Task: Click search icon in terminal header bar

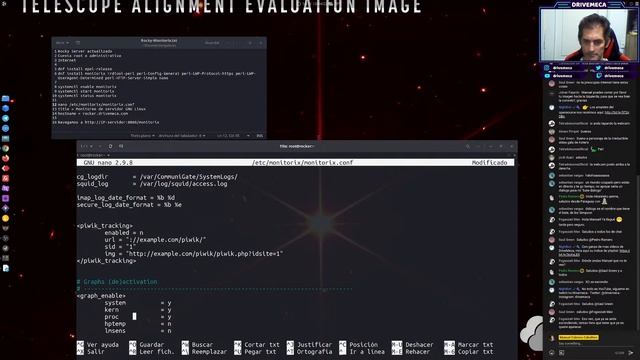Action: [x=468, y=146]
